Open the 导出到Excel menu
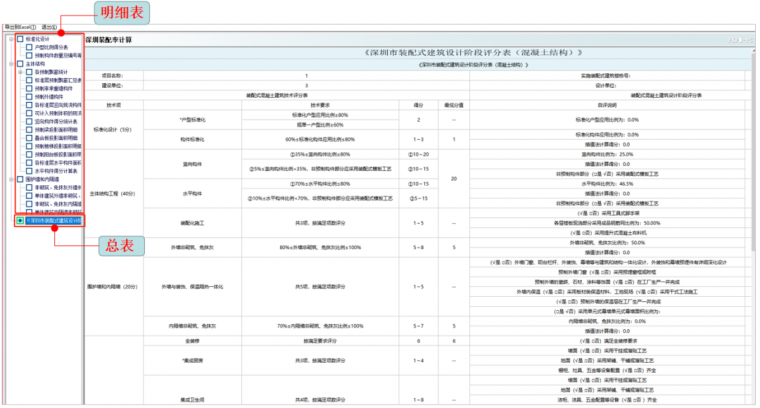 click(x=19, y=27)
